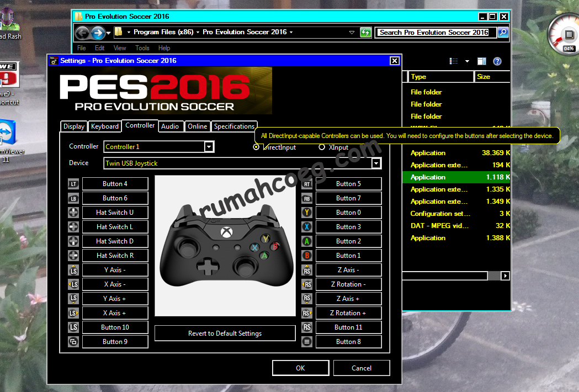Click the RS icon beside Z Axis -
This screenshot has height=392, width=579.
[x=307, y=270]
